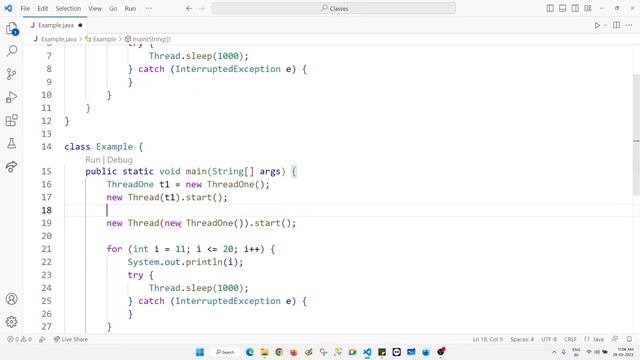Toggle the primary side bar layout
The width and height of the screenshot is (640, 360).
pyautogui.click(x=550, y=8)
